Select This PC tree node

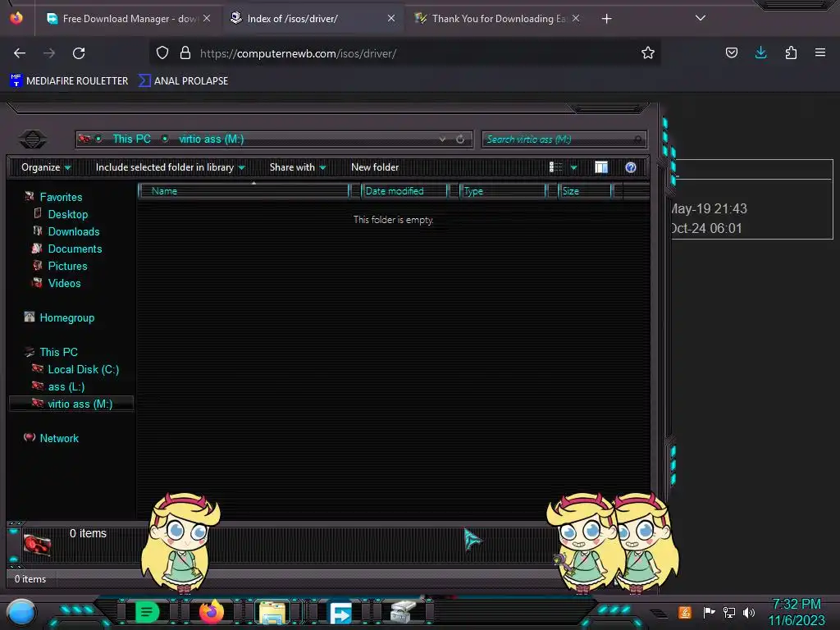[58, 352]
